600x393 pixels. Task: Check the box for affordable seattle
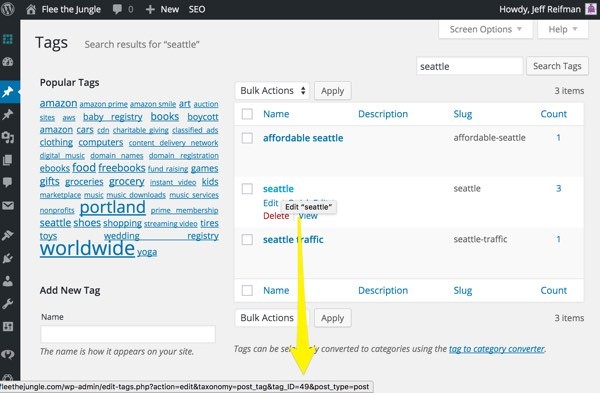(247, 138)
